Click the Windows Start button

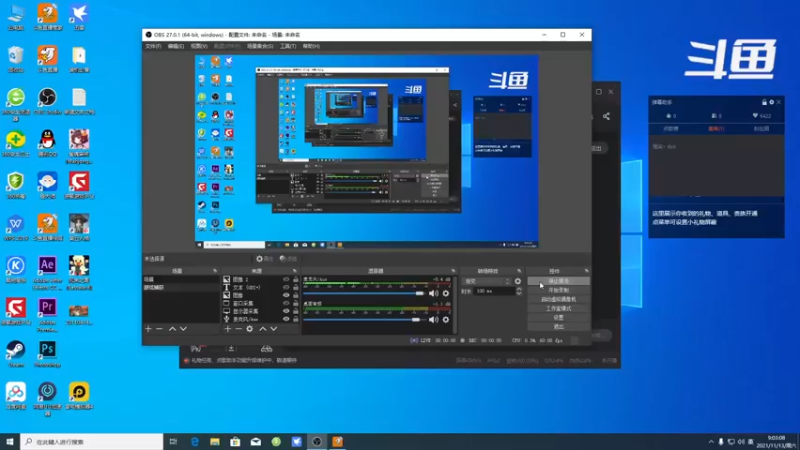pos(10,441)
